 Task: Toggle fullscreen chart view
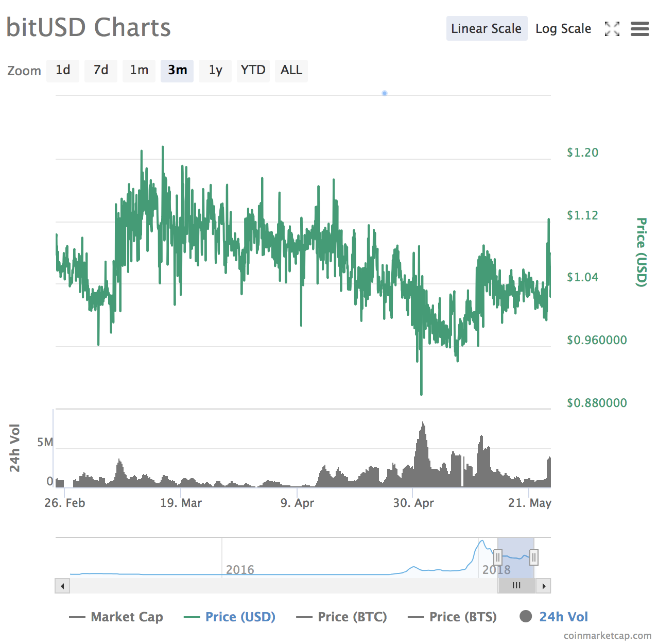(612, 29)
